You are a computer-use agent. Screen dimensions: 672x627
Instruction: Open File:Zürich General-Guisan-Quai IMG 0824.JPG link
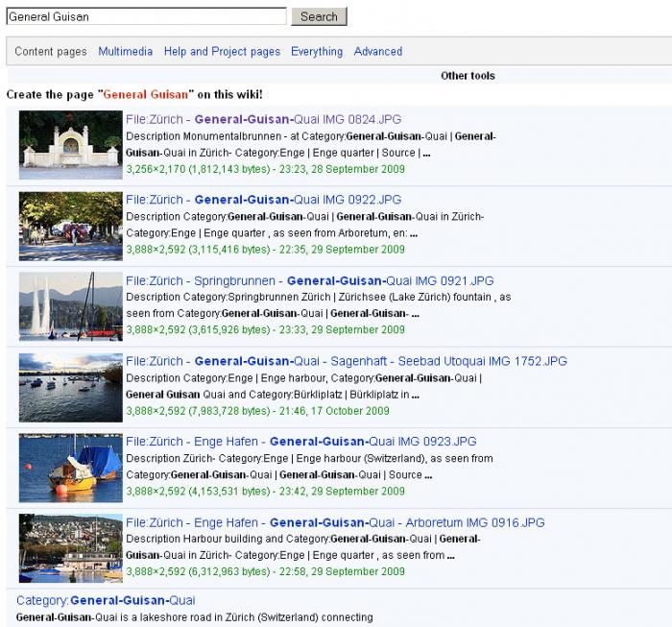[x=263, y=120]
